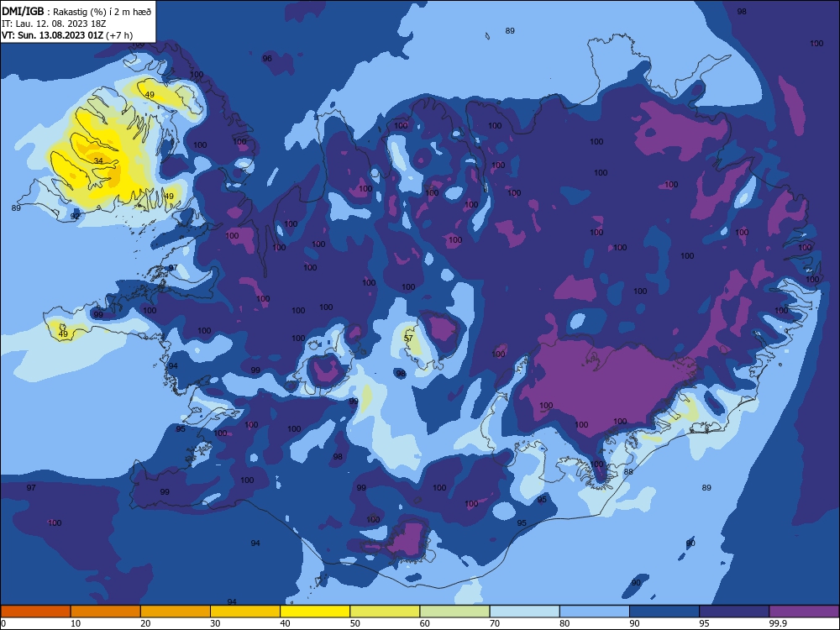Select the bright yellow 40–50 legend swatch
840x630 pixels.
[315, 612]
